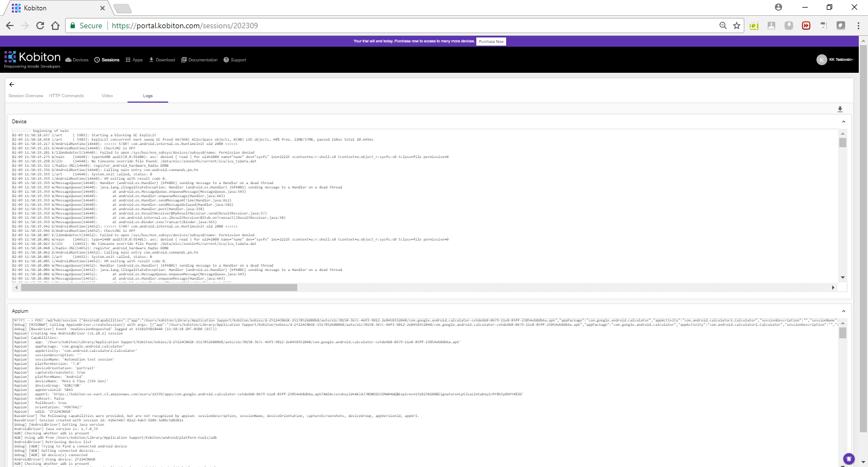This screenshot has height=467, width=868.
Task: Click the back arrow above session tabs
Action: pyautogui.click(x=11, y=84)
